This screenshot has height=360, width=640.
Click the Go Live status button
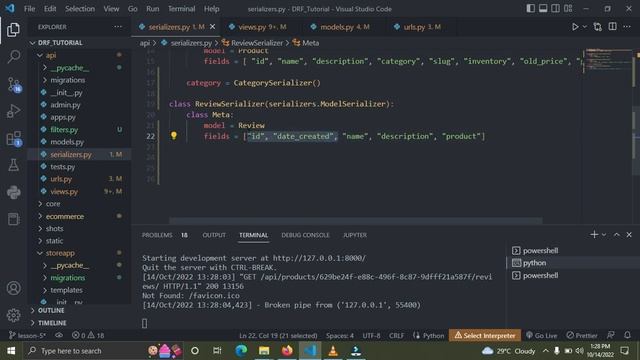pyautogui.click(x=542, y=336)
